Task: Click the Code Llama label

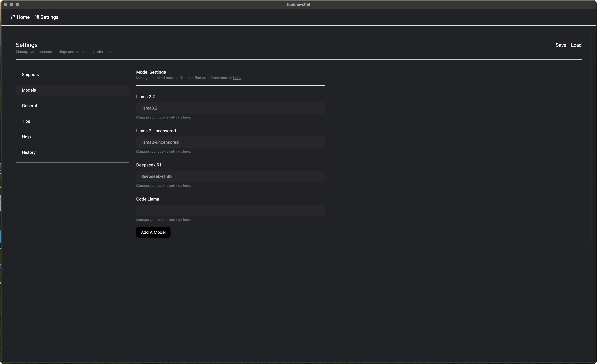Action: coord(148,199)
